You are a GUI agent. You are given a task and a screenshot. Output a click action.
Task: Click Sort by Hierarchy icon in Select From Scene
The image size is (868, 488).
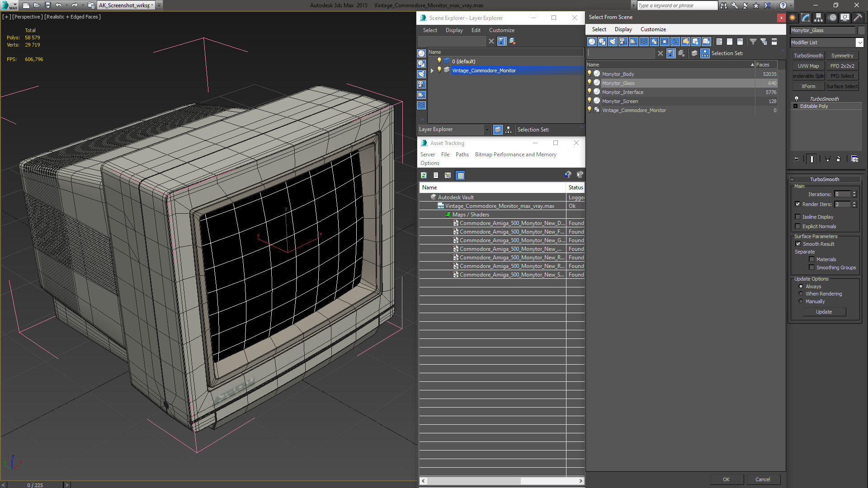pos(705,53)
